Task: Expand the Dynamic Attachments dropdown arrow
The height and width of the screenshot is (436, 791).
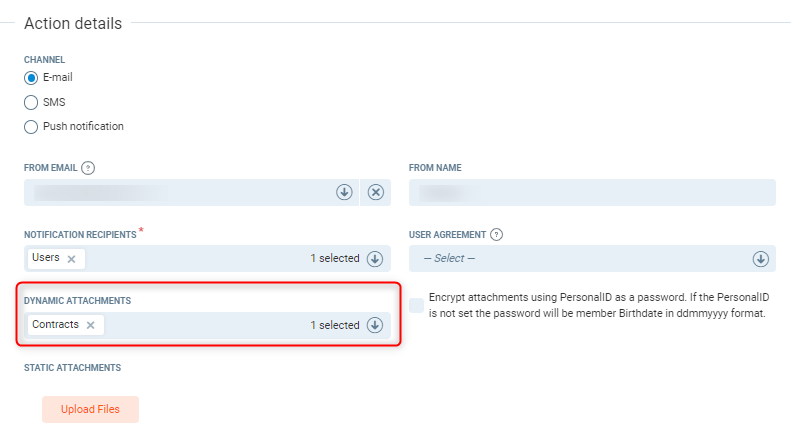Action: [375, 325]
